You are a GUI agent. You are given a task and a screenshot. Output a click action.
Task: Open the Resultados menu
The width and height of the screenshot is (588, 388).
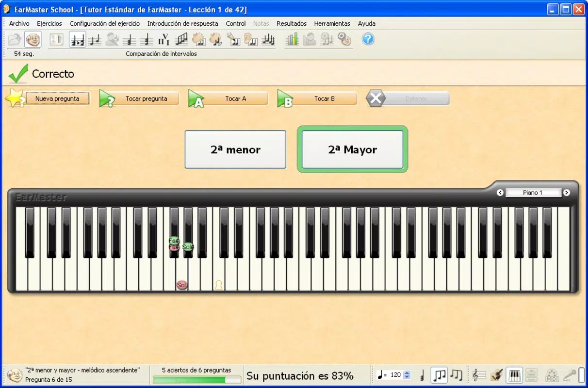coord(292,23)
